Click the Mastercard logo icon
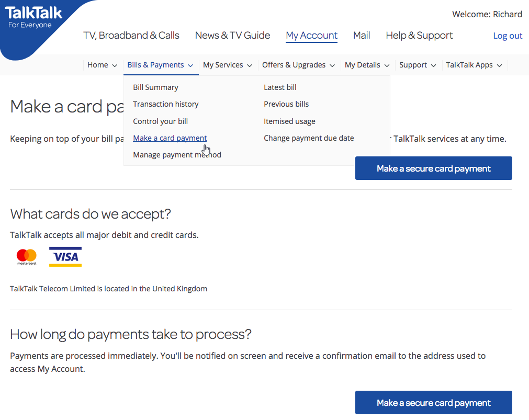 (26, 256)
